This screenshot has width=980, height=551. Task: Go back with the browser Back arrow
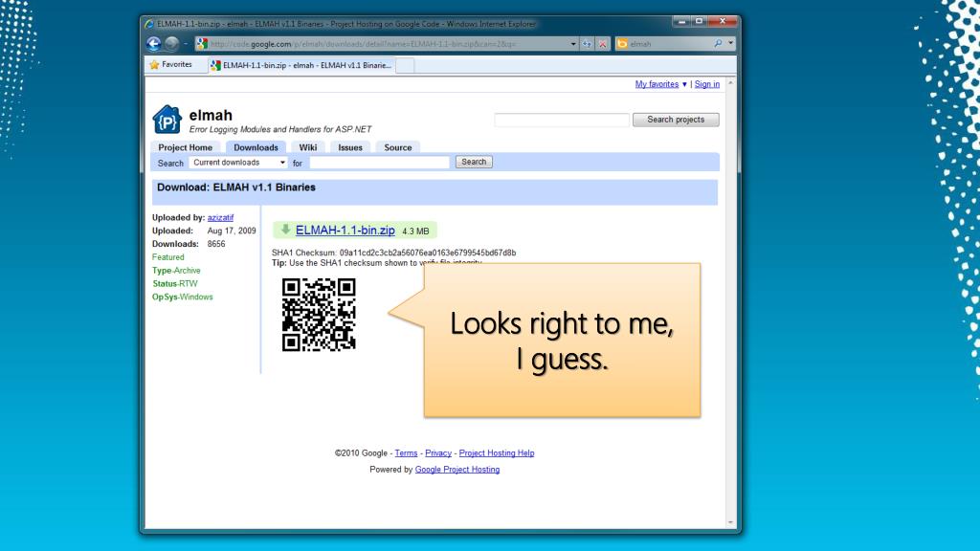tap(154, 44)
